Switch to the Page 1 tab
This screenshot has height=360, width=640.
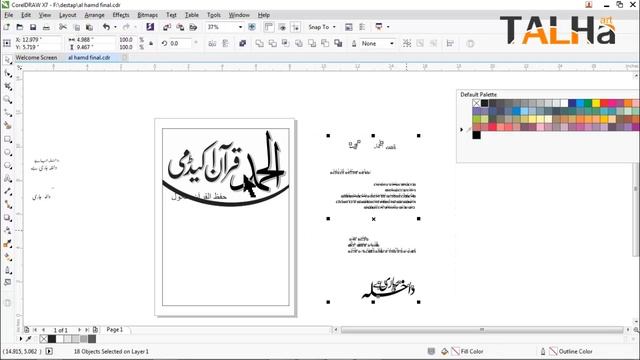point(115,329)
